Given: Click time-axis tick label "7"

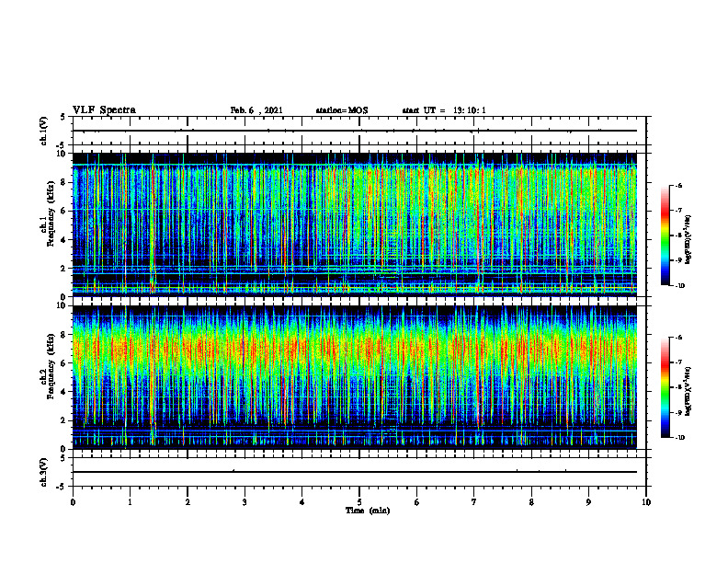Looking at the screenshot, I should point(474,502).
